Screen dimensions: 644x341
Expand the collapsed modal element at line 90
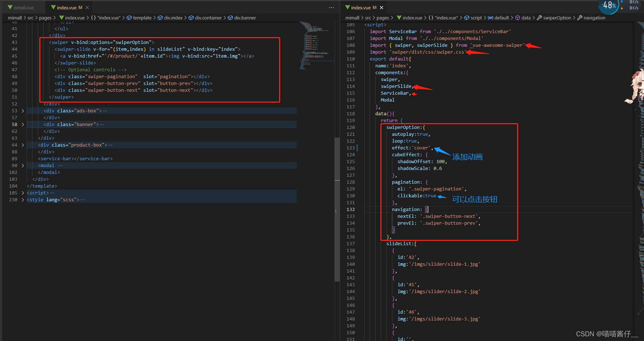click(22, 165)
